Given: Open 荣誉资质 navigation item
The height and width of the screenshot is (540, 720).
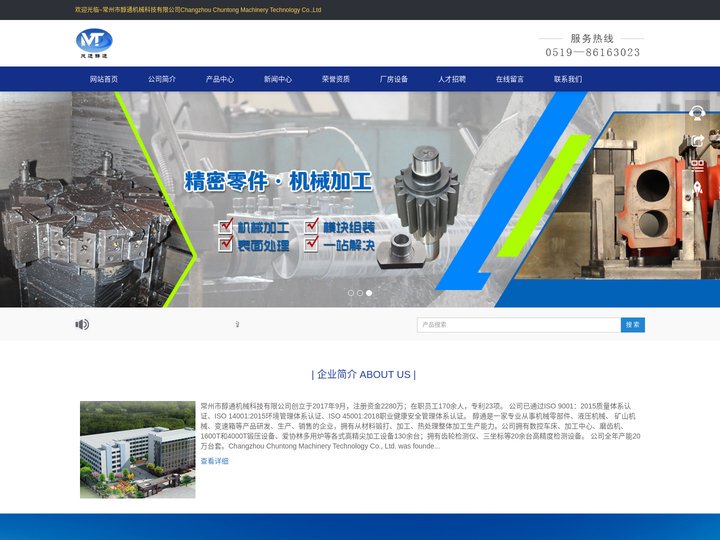Looking at the screenshot, I should coord(336,79).
